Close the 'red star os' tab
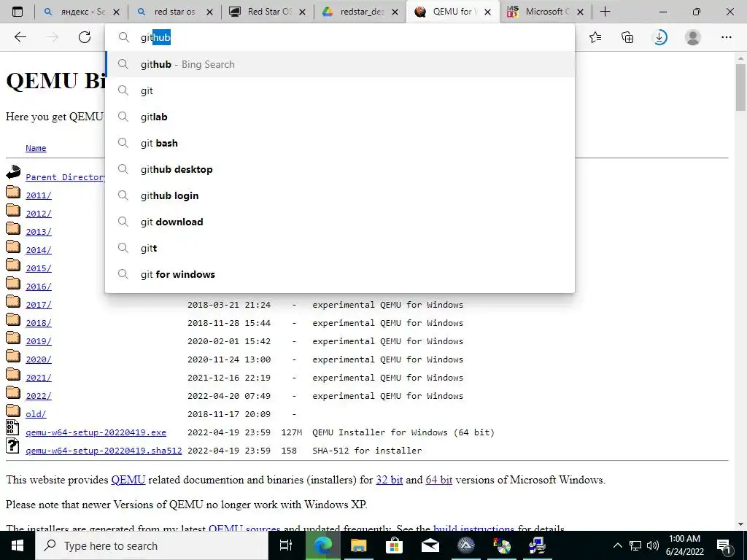The image size is (747, 560). (209, 12)
